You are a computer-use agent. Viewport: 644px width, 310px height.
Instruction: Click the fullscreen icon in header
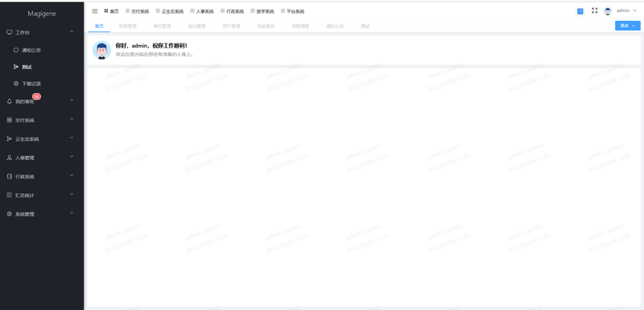coord(594,10)
